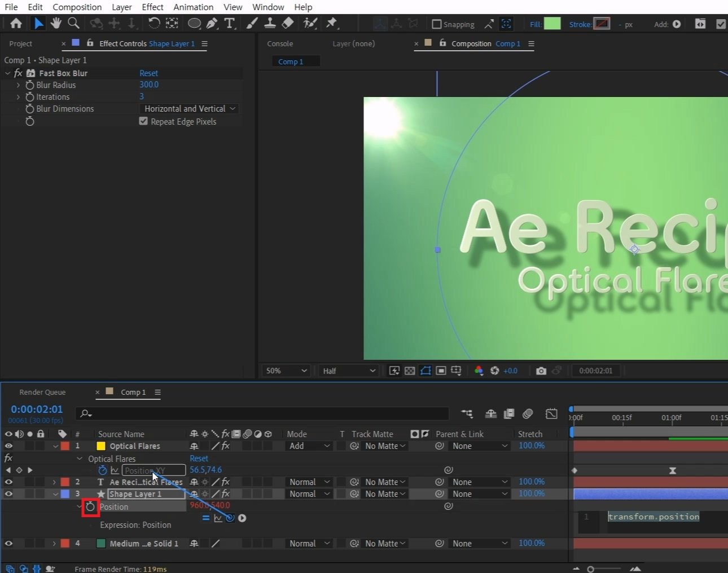Open the Graph Editor icon

pos(551,414)
